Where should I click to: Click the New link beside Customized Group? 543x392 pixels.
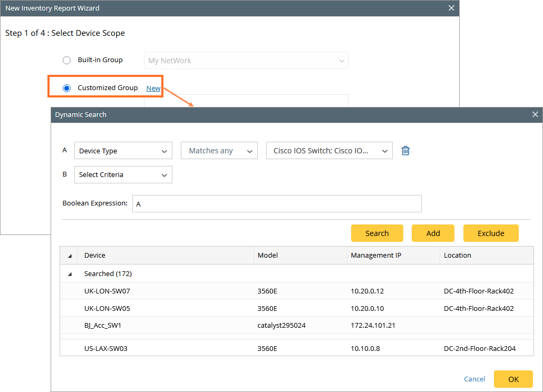pyautogui.click(x=153, y=88)
